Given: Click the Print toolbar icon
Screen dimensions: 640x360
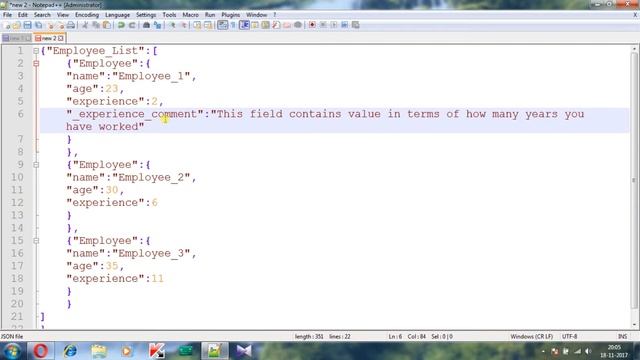Looking at the screenshot, I should pyautogui.click(x=71, y=25).
